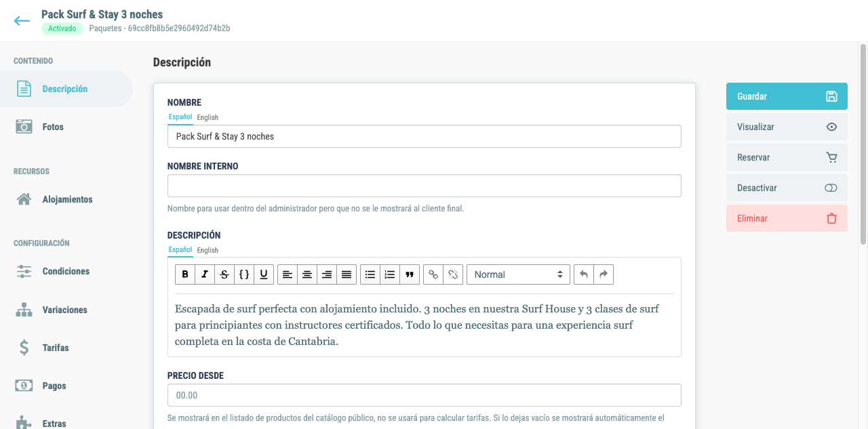868x429 pixels.
Task: Click the Visualizar button
Action: click(x=787, y=127)
